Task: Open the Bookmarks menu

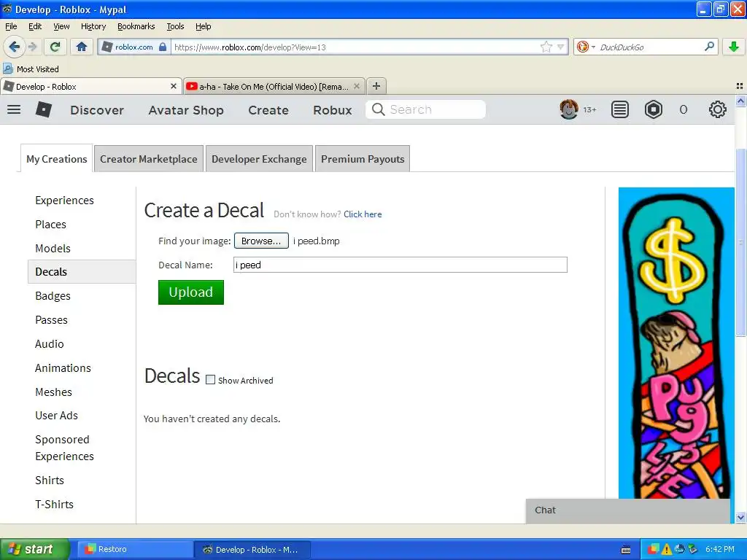Action: click(136, 26)
